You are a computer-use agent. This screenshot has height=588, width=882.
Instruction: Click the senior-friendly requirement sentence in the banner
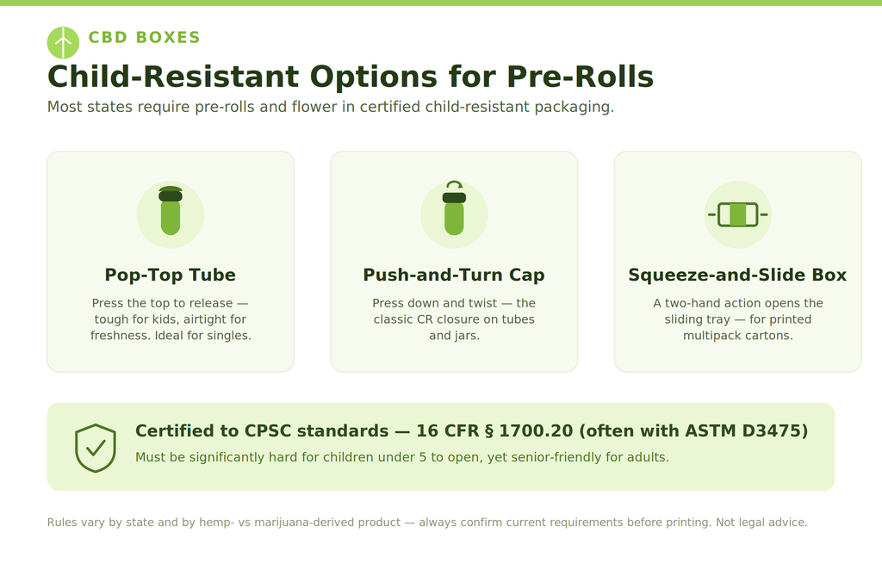pyautogui.click(x=402, y=457)
